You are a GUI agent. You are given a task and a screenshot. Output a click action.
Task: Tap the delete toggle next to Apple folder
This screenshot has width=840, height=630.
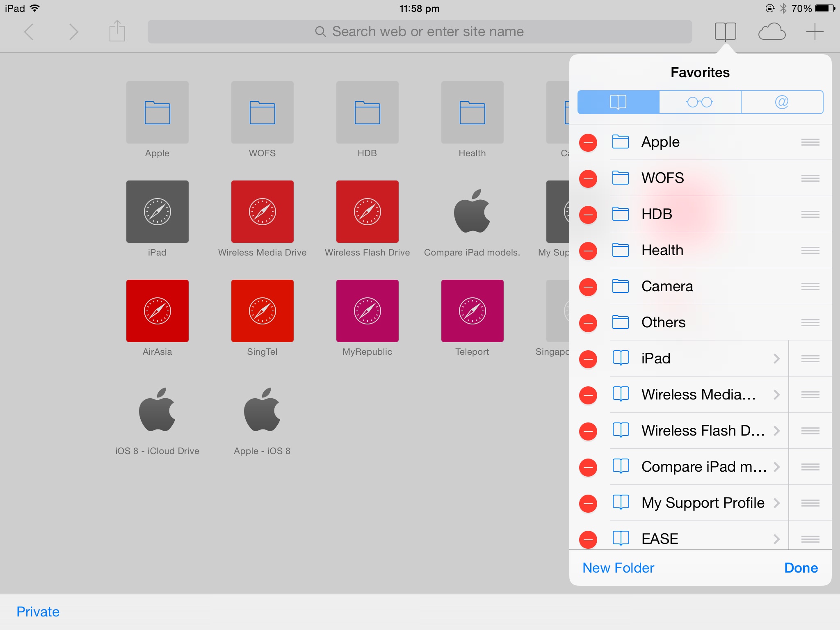pyautogui.click(x=588, y=142)
